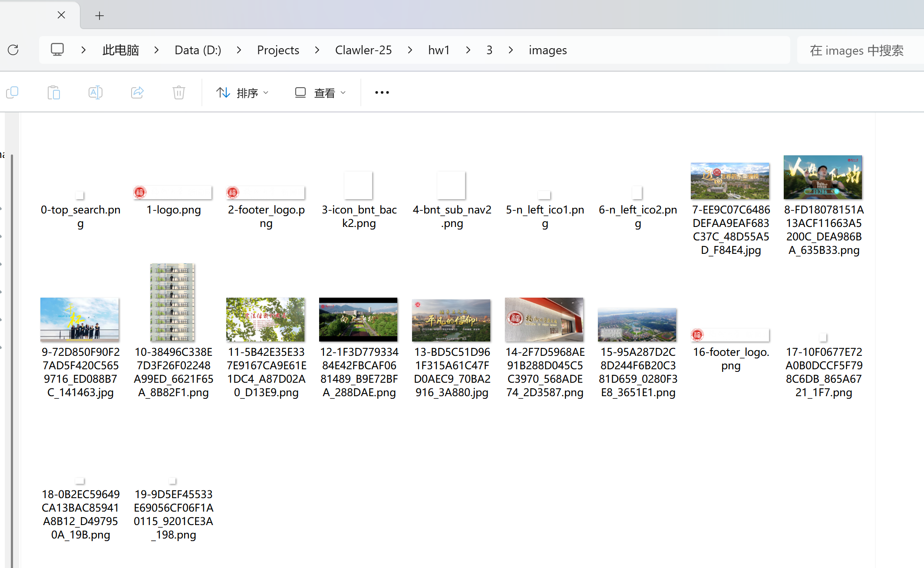The height and width of the screenshot is (568, 924).
Task: Click the rename icon in toolbar
Action: click(x=95, y=92)
